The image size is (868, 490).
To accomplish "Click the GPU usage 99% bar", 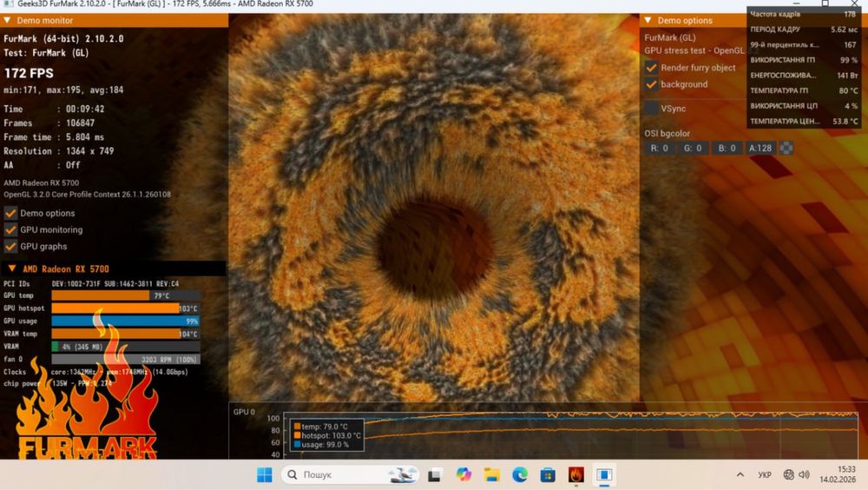I will [x=126, y=321].
